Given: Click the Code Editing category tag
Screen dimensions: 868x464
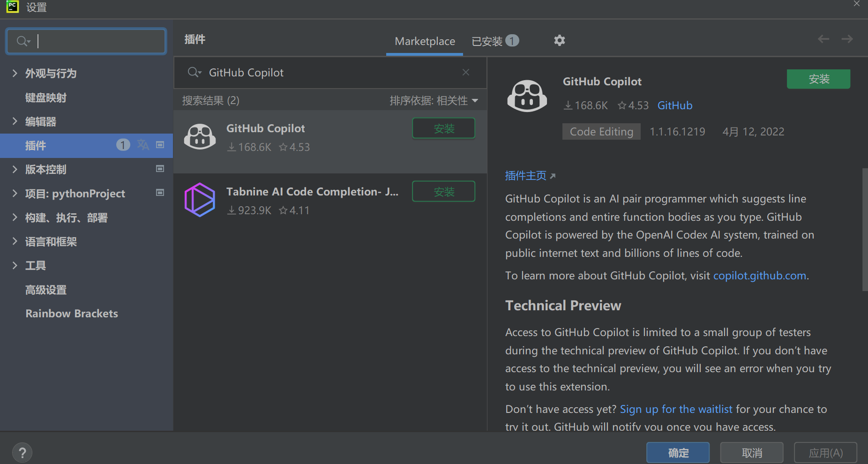Looking at the screenshot, I should (x=601, y=132).
